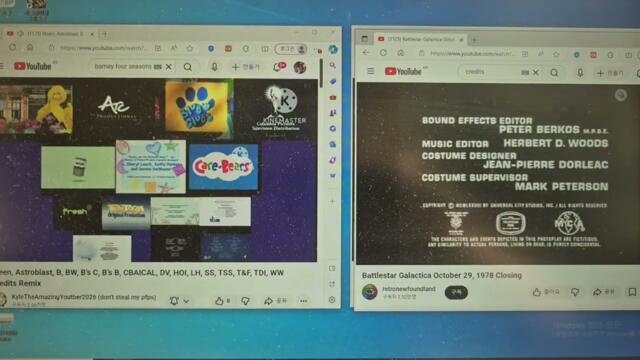
Task: Close the left window YouTube tab
Action: (92, 34)
